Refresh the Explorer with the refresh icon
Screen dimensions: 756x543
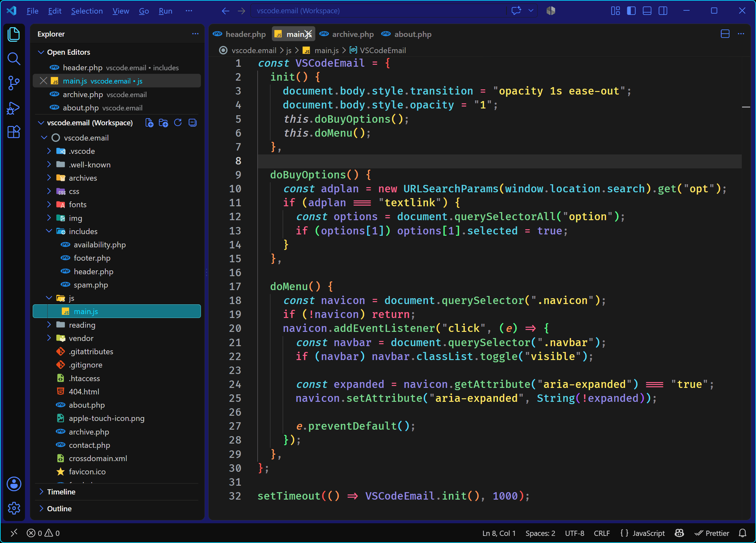[178, 123]
